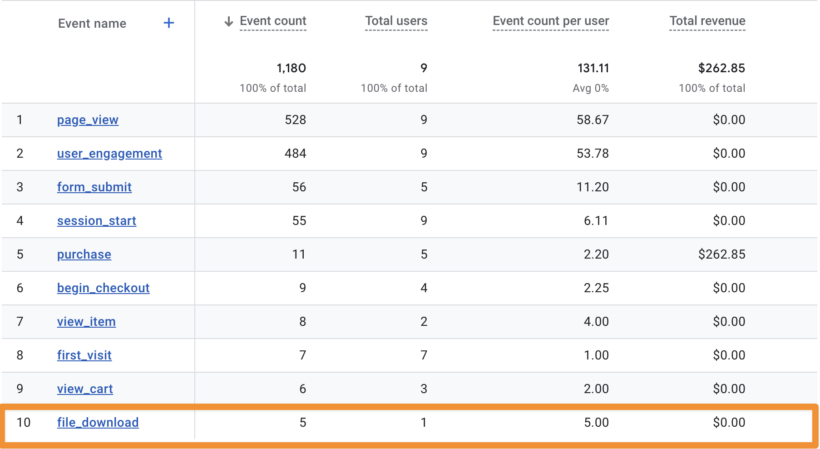Sort by Total revenue column header

pos(707,21)
